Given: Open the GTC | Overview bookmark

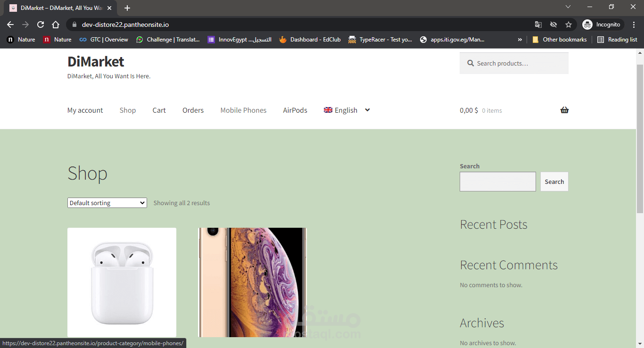Looking at the screenshot, I should pyautogui.click(x=104, y=40).
